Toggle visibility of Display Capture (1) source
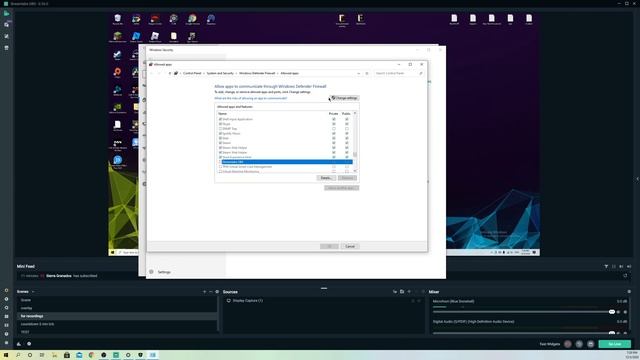The height and width of the screenshot is (360, 640). click(x=419, y=301)
